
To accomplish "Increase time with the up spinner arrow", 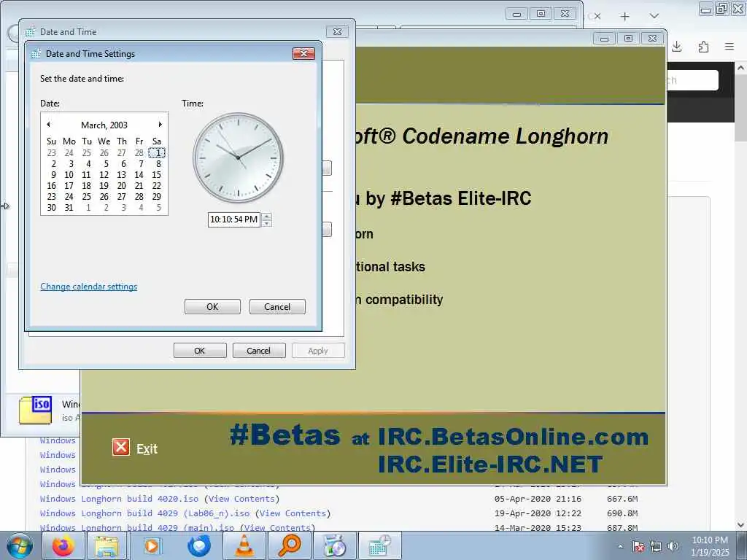I will [x=267, y=217].
